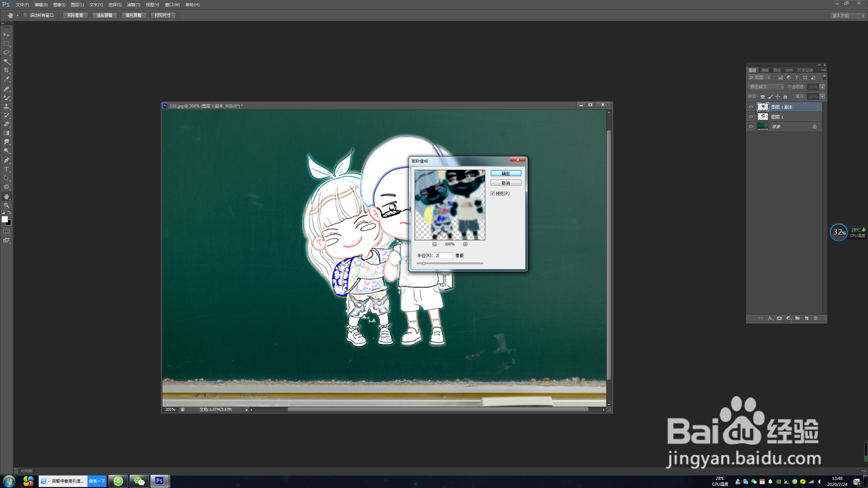Screen dimensions: 868x488
Task: Open the 颜色减淡 blend mode dropdown
Action: [766, 87]
